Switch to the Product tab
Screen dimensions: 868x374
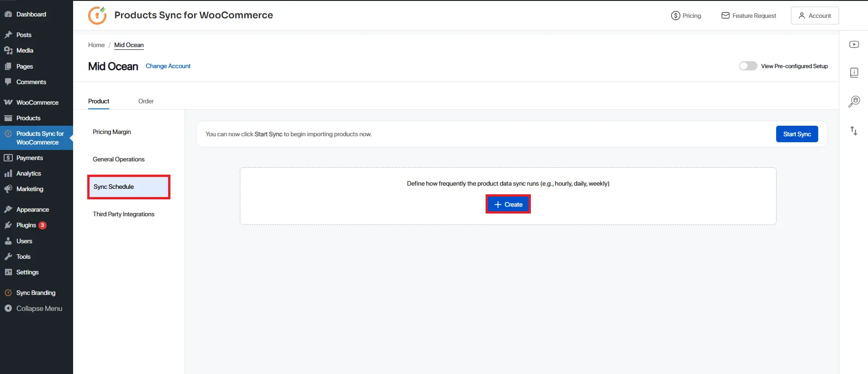pos(99,101)
